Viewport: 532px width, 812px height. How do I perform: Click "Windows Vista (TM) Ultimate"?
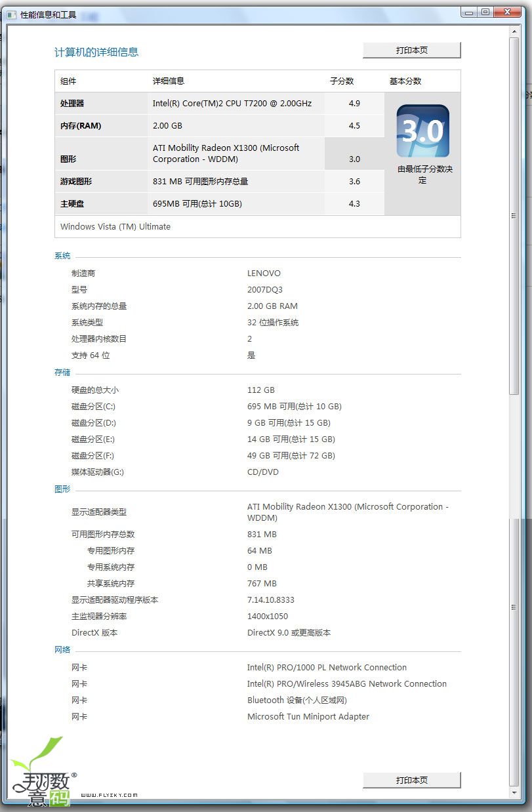click(x=115, y=227)
